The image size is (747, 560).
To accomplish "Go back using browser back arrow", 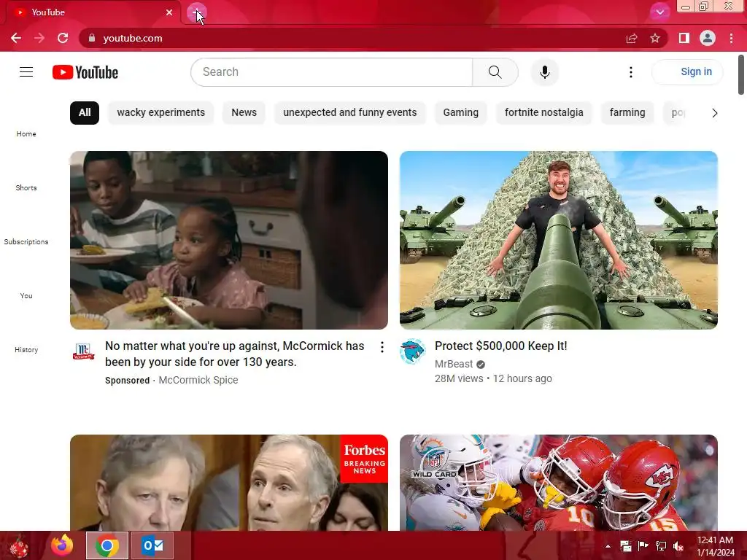I will click(x=16, y=38).
